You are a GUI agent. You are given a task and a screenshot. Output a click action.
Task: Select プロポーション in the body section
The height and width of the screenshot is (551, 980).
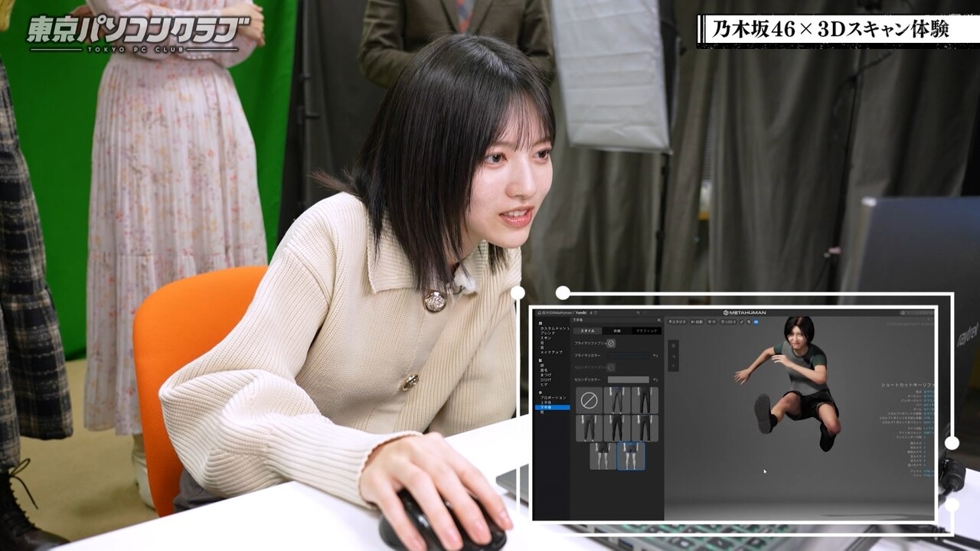(554, 398)
